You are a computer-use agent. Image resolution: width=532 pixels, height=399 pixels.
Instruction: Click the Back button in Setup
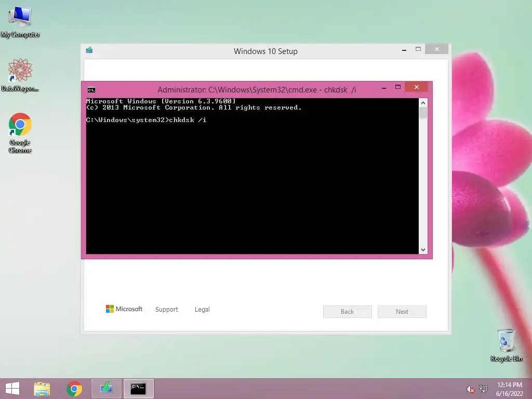click(x=348, y=312)
